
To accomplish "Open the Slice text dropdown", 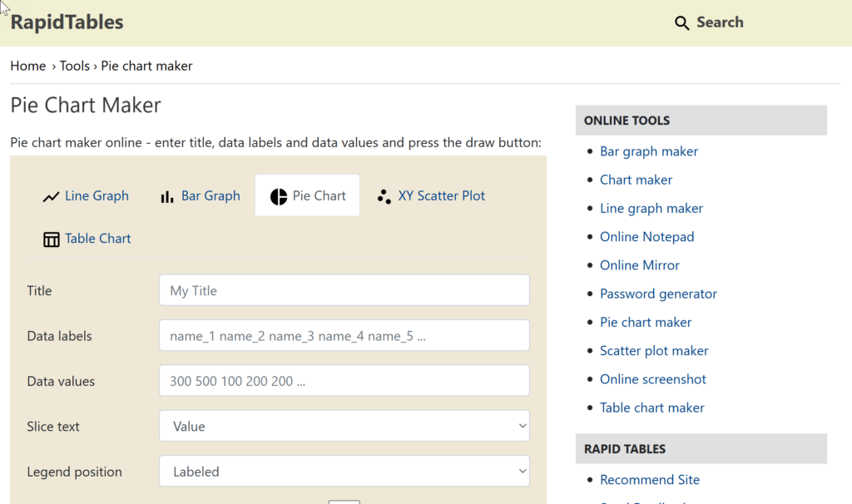I will pos(344,427).
